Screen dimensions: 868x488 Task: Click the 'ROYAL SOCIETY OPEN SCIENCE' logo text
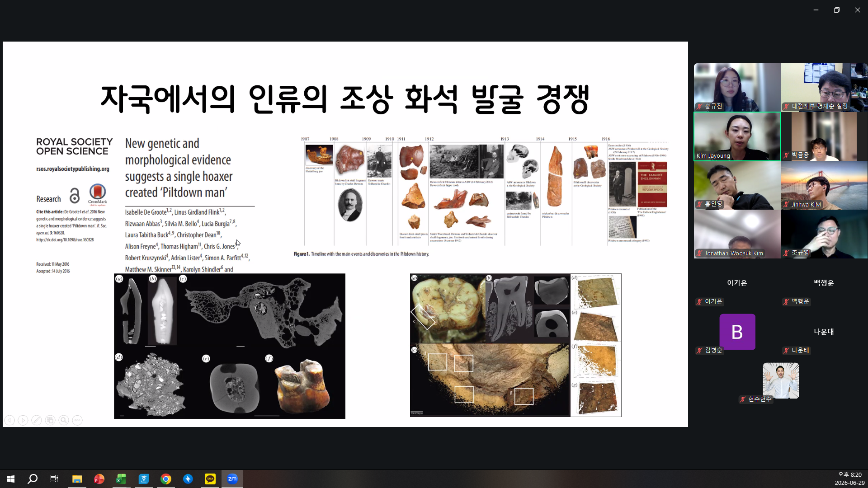coord(75,146)
